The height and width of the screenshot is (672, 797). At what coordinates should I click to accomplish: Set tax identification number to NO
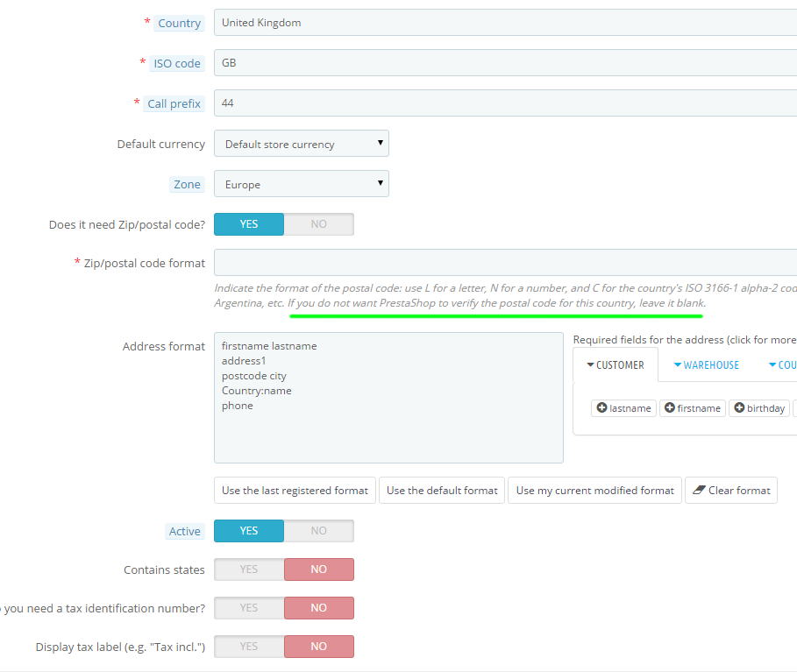318,608
